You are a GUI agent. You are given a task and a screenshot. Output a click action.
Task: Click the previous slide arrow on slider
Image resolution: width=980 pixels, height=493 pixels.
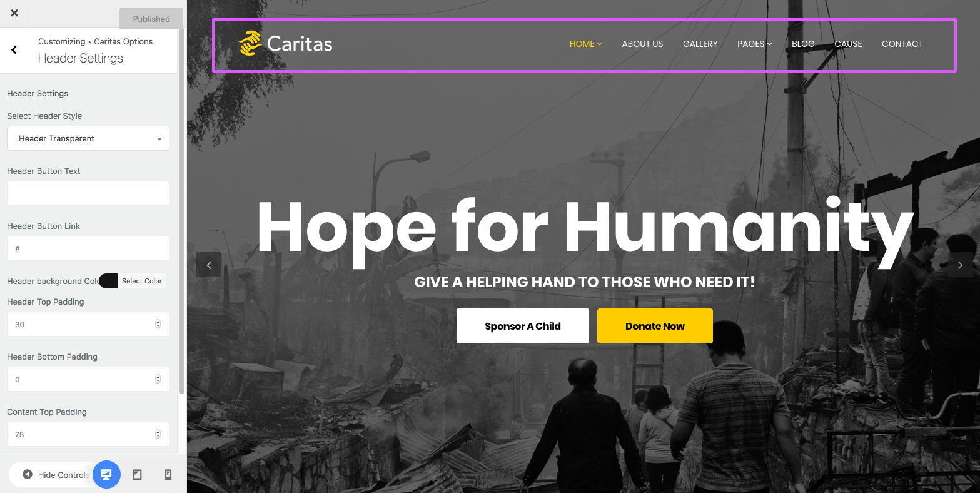tap(209, 265)
